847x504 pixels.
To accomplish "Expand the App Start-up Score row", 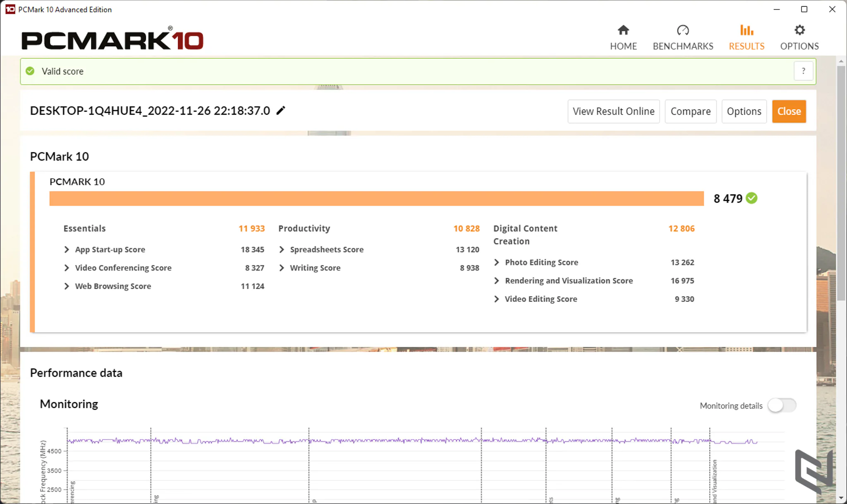I will (67, 249).
